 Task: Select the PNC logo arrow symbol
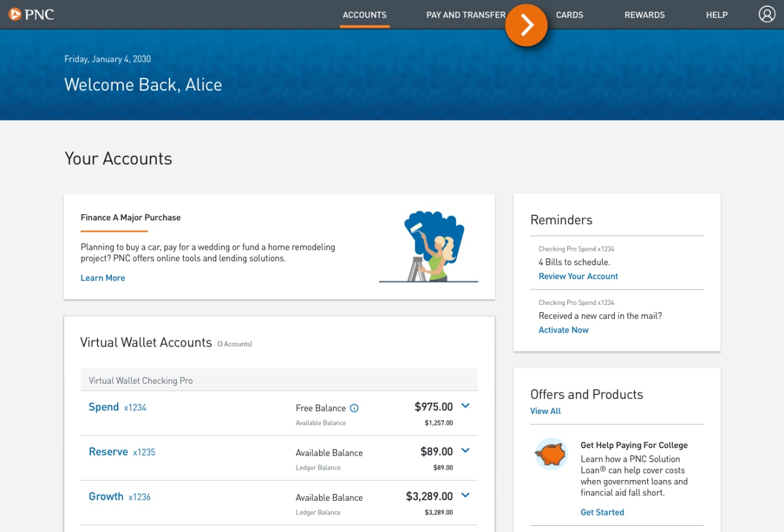14,13
